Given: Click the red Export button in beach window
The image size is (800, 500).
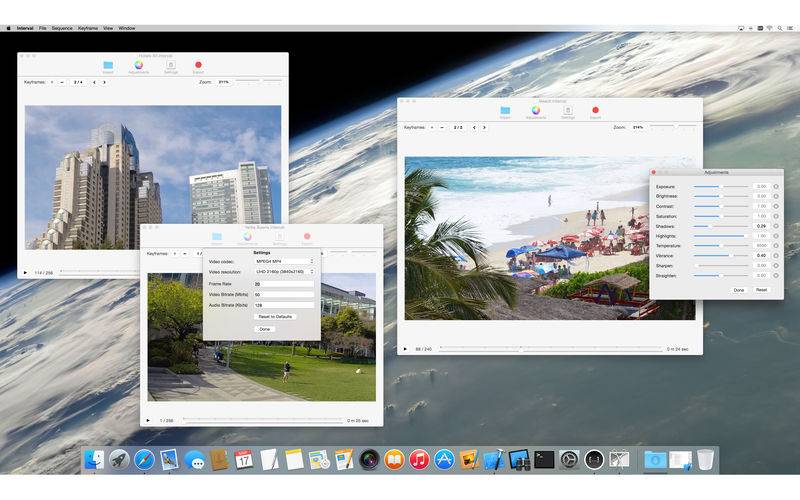Looking at the screenshot, I should (x=595, y=110).
